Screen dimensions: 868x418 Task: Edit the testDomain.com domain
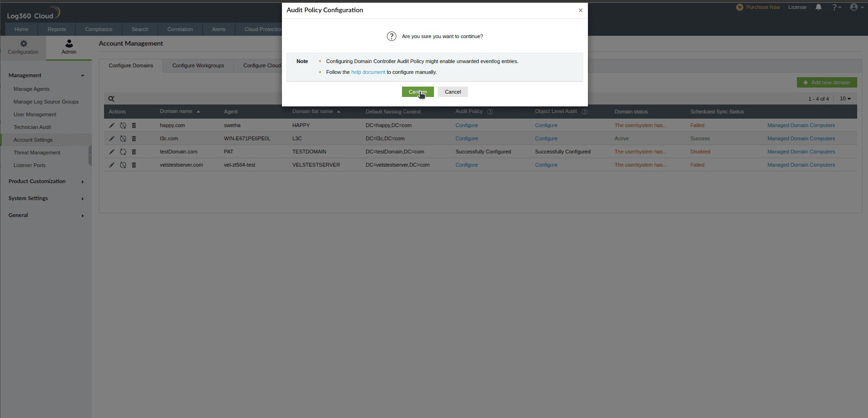click(x=112, y=152)
